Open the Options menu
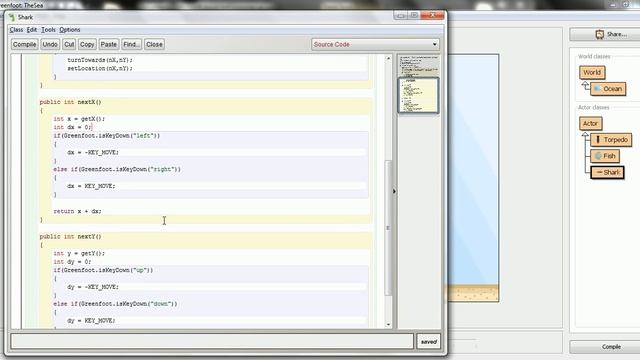This screenshot has width=640, height=360. 70,30
